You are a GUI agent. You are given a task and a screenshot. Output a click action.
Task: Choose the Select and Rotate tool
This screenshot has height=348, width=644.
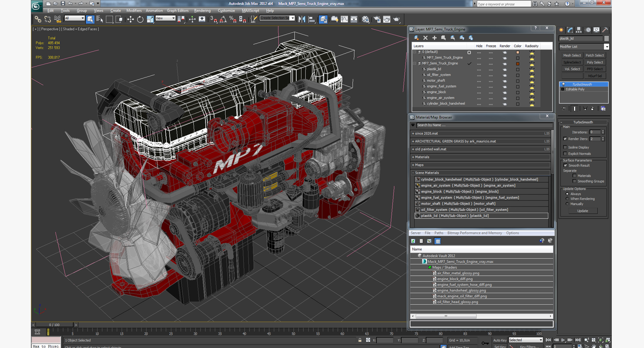pyautogui.click(x=140, y=19)
